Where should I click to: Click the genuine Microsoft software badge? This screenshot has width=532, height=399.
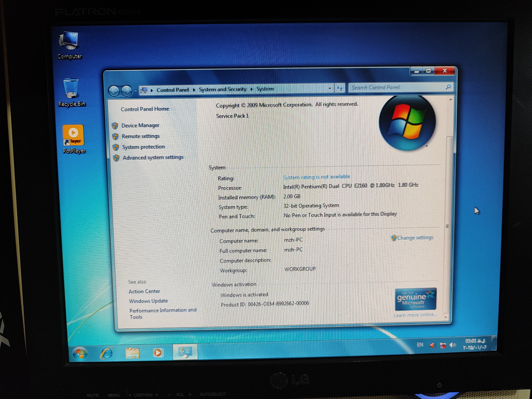(x=416, y=299)
